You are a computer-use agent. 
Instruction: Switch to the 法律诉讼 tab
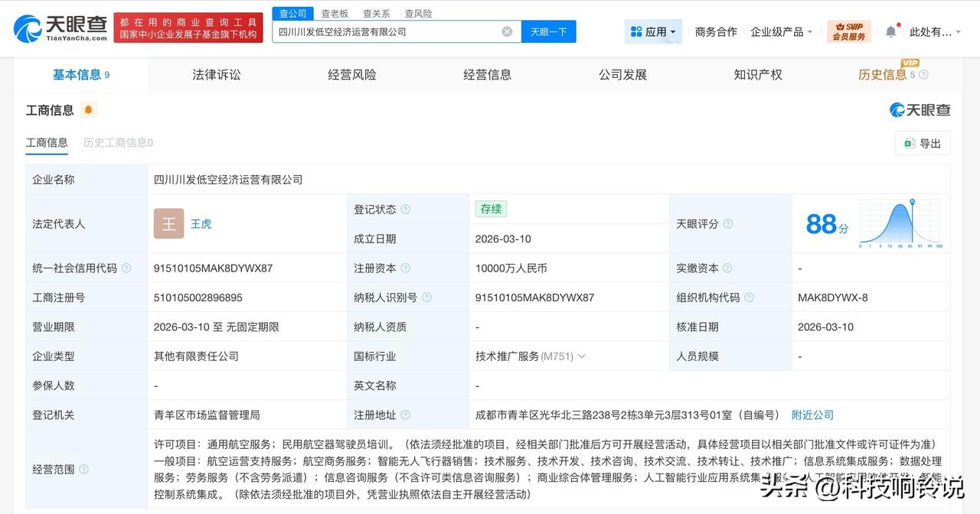click(x=216, y=74)
